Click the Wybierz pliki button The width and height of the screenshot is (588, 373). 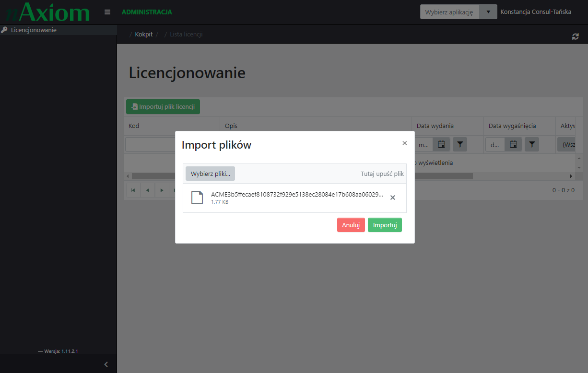click(x=210, y=174)
